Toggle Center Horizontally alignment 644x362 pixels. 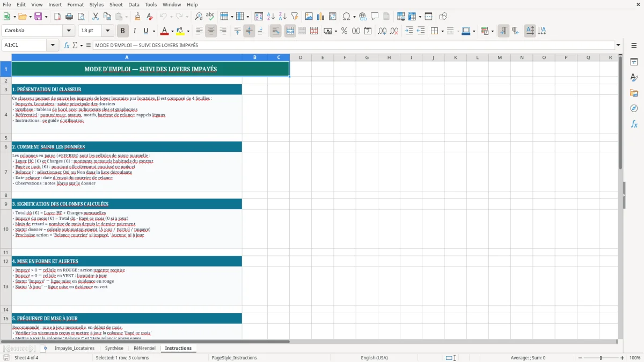pyautogui.click(x=211, y=31)
